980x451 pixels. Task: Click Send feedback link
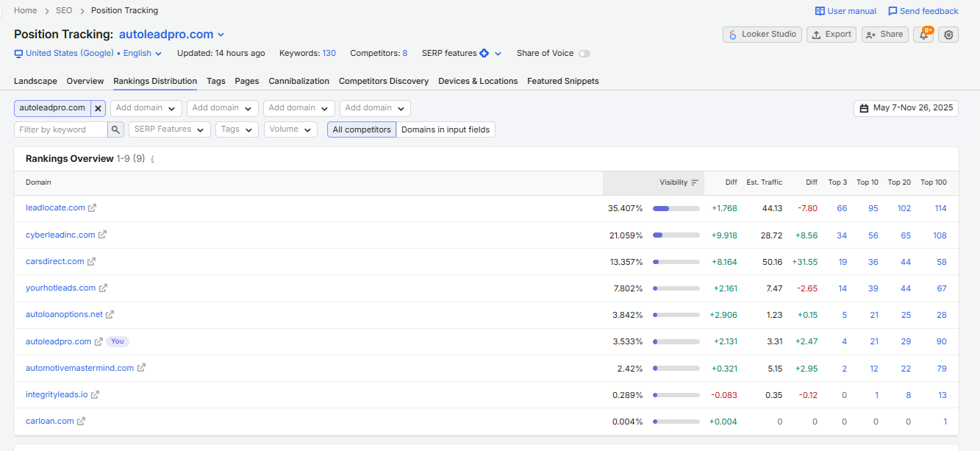pyautogui.click(x=923, y=11)
